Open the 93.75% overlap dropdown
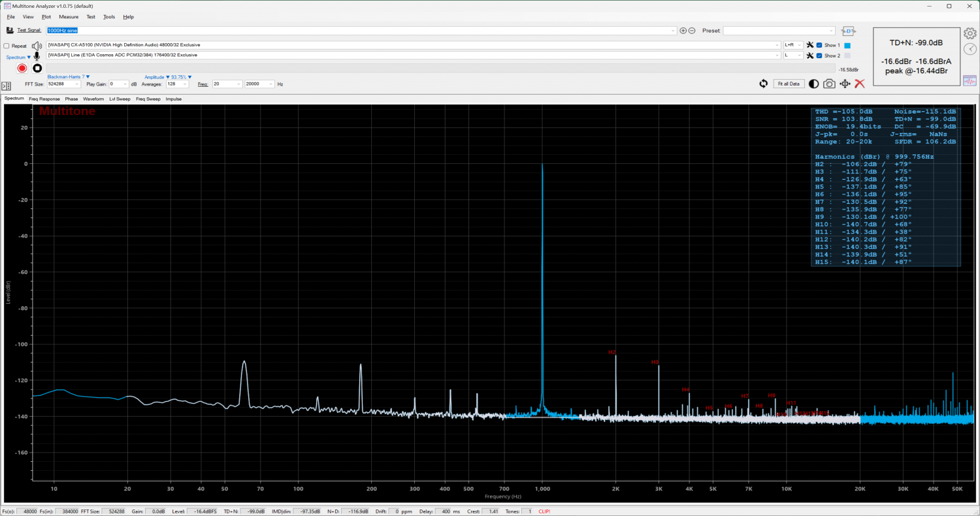 point(182,77)
